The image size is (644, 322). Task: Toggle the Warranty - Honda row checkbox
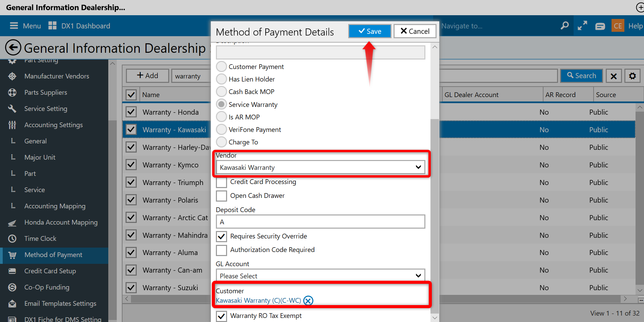tap(131, 112)
